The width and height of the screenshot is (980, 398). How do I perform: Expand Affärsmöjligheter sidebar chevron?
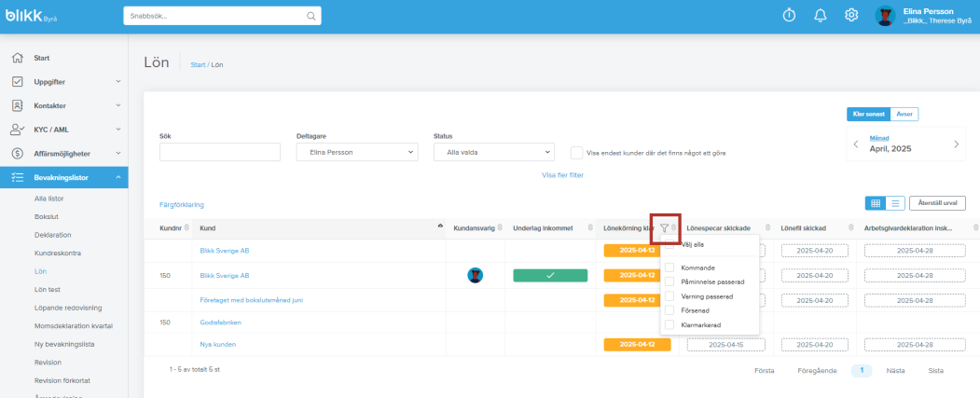pos(118,154)
